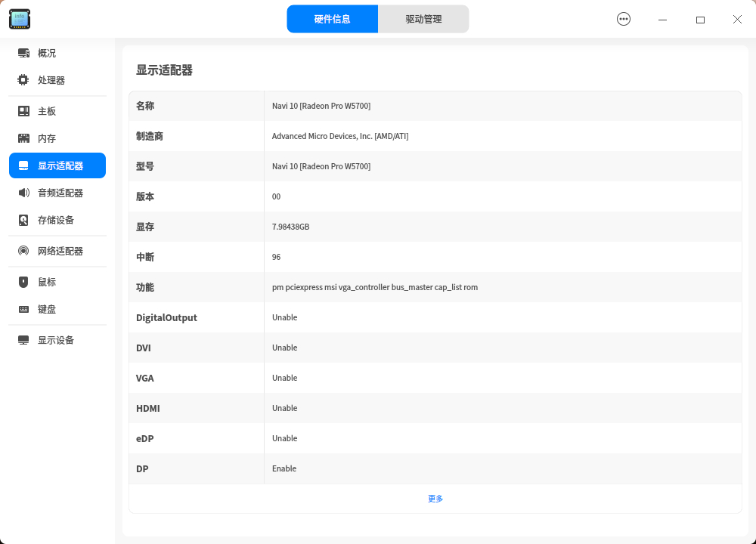View 网络适配器 network adapter details
The image size is (756, 544).
coord(23,250)
